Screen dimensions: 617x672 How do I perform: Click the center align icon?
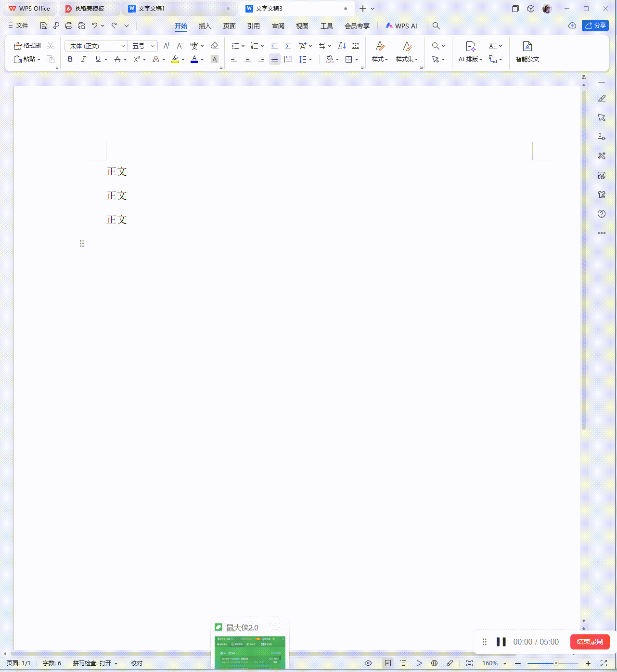247,59
